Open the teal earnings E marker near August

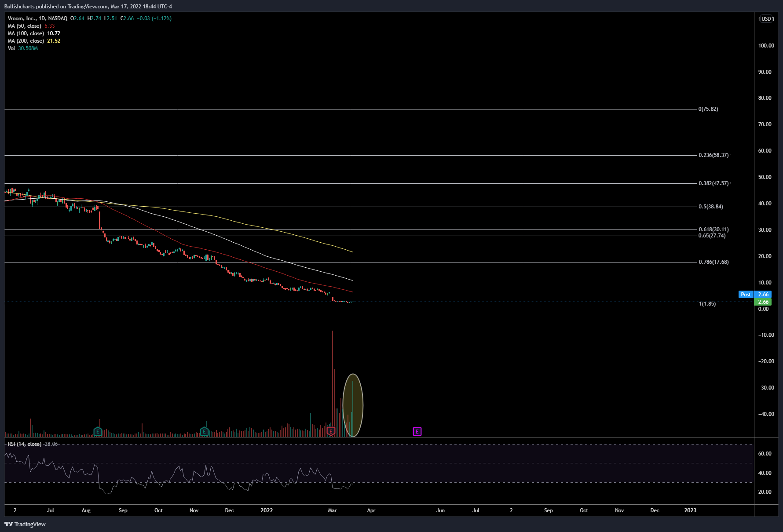98,431
